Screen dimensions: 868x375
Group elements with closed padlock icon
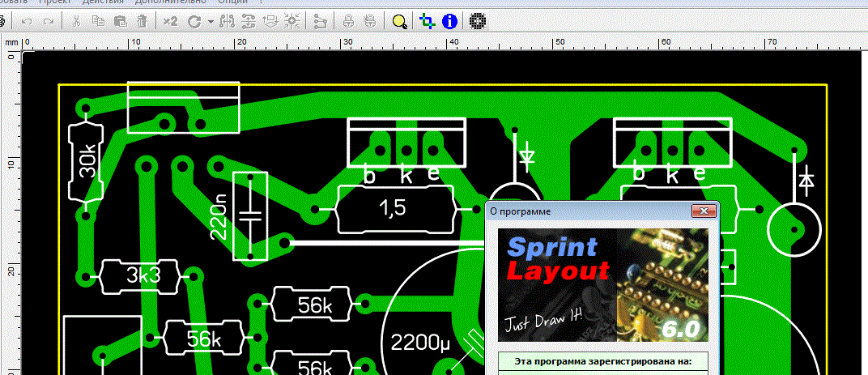coord(348,22)
